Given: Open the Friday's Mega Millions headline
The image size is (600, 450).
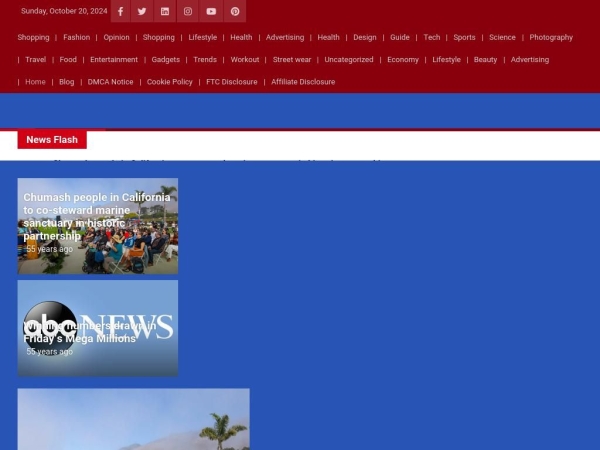Looking at the screenshot, I should 90,332.
